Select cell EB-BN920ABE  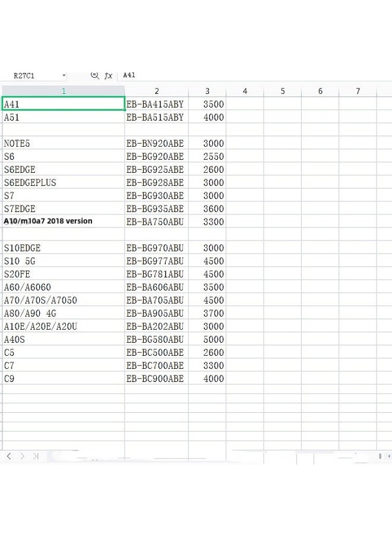click(156, 143)
